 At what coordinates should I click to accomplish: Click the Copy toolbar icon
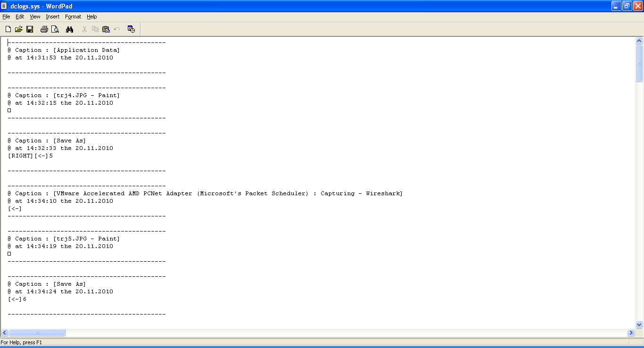95,29
